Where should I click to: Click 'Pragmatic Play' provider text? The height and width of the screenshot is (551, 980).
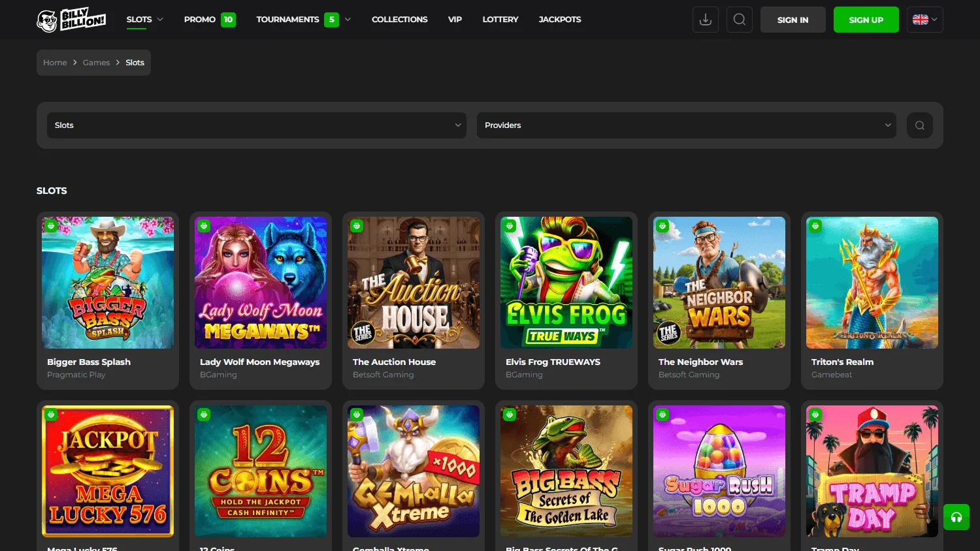tap(76, 375)
